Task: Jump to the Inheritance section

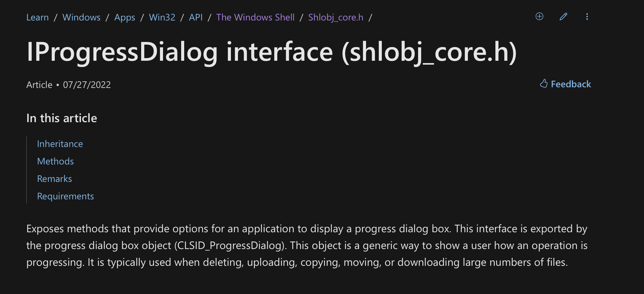Action: coord(60,144)
